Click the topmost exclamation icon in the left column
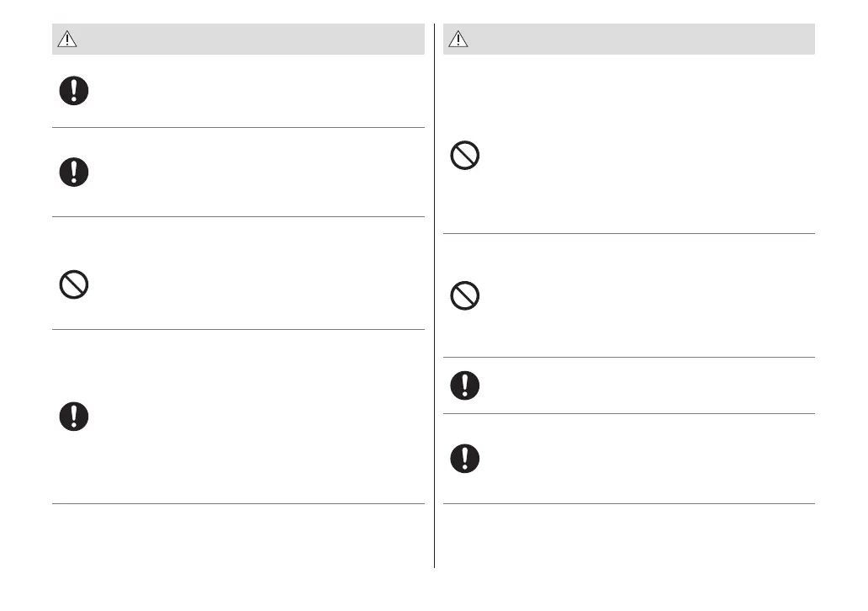The image size is (868, 611). click(74, 91)
